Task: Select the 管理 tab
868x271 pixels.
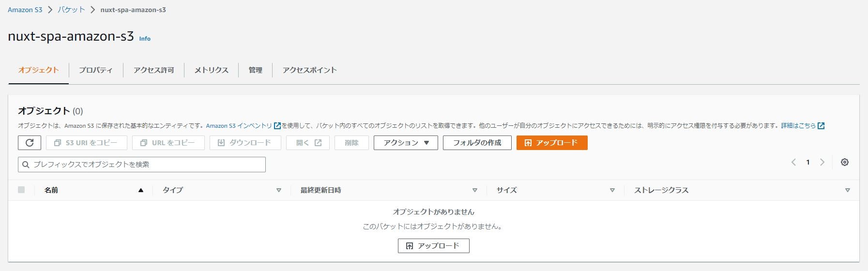Action: click(x=256, y=70)
